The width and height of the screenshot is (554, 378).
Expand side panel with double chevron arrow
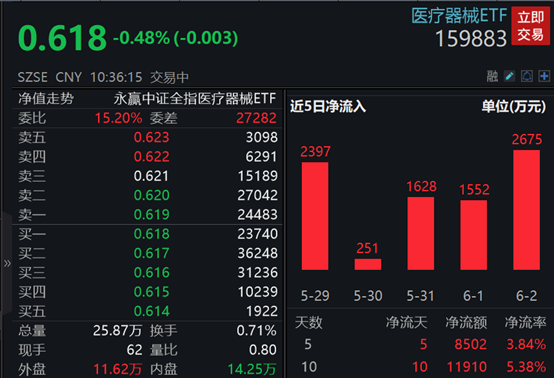tap(7, 263)
